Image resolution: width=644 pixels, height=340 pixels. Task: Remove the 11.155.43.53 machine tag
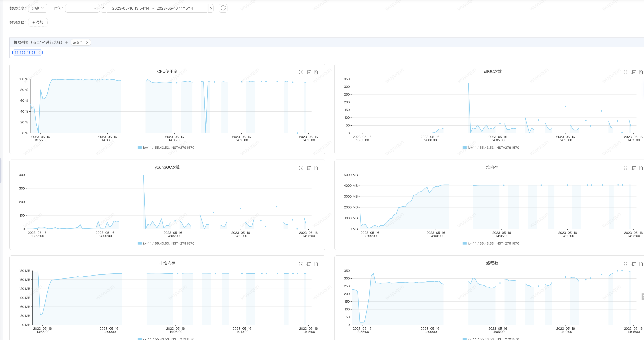pos(39,52)
